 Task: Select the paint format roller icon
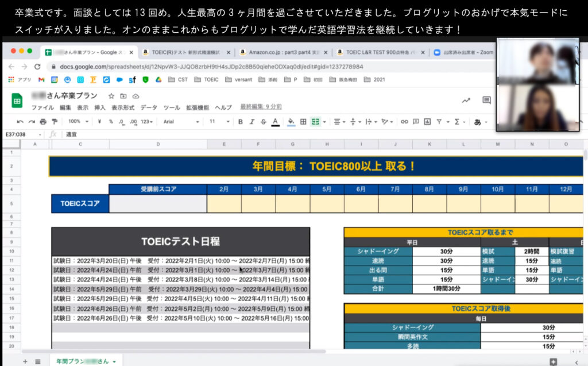[55, 122]
